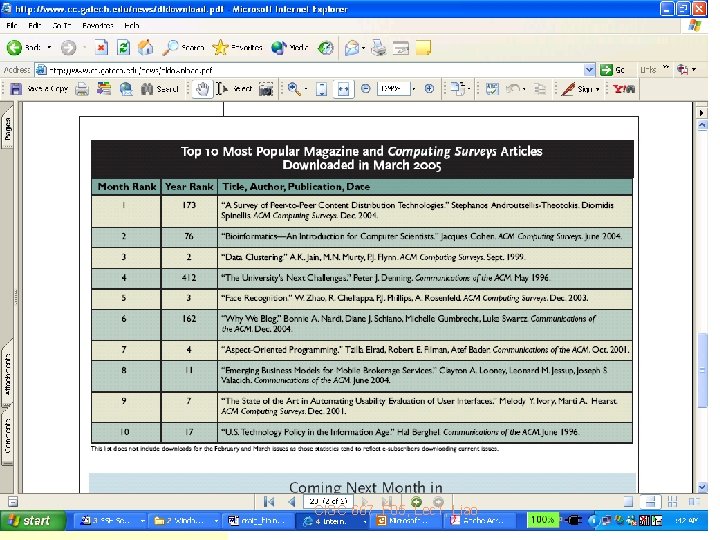Open the File menu
The image size is (720, 540).
[12, 26]
